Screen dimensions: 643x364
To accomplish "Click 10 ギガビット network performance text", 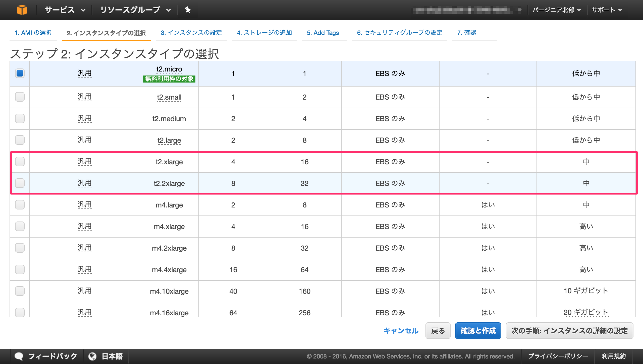I will (x=586, y=291).
